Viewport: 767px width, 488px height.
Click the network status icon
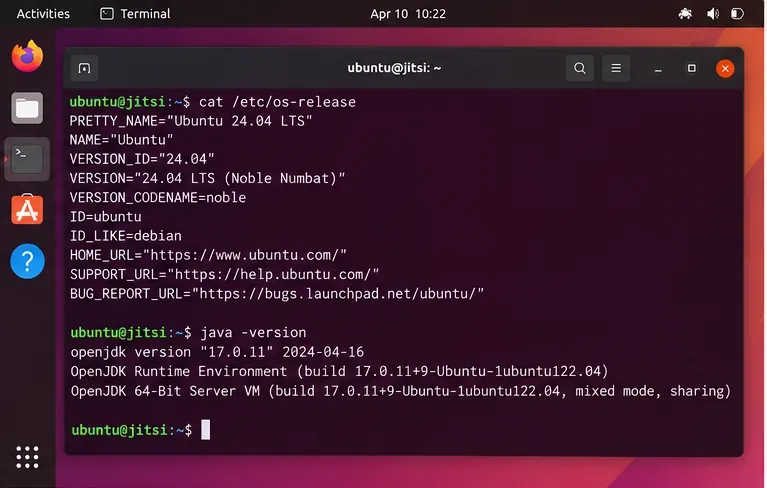coord(685,14)
